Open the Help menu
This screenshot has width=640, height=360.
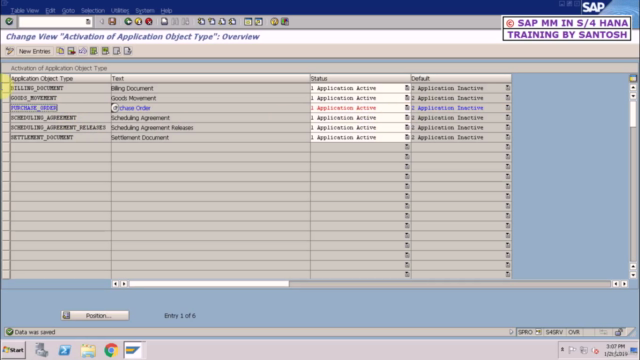coord(166,11)
